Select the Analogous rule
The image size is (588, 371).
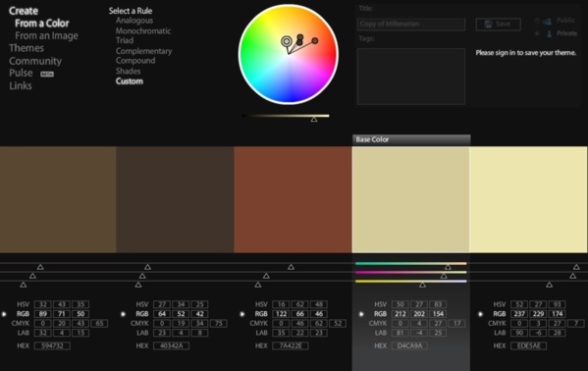134,21
